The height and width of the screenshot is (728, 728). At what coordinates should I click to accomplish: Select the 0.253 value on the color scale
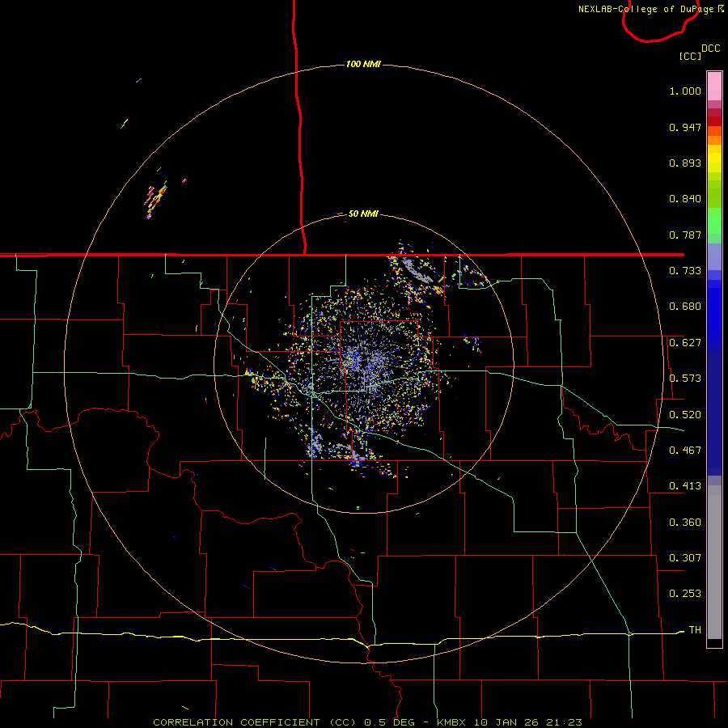(685, 594)
